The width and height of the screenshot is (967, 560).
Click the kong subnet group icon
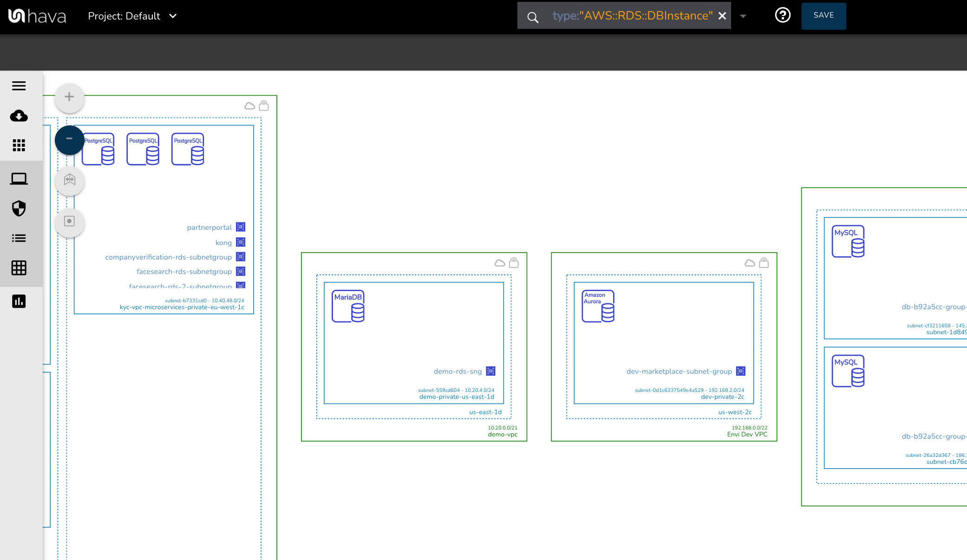coord(241,242)
